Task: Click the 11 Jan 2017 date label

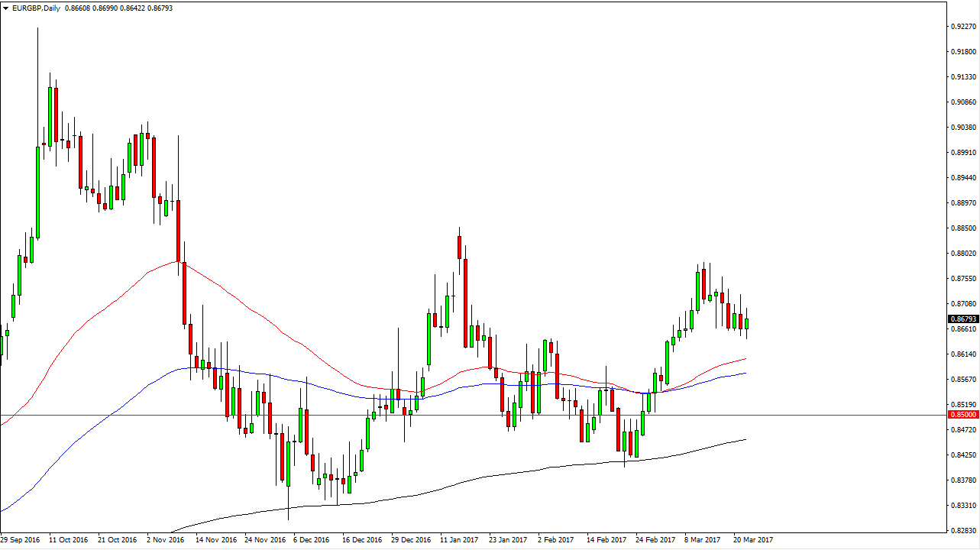Action: point(459,539)
